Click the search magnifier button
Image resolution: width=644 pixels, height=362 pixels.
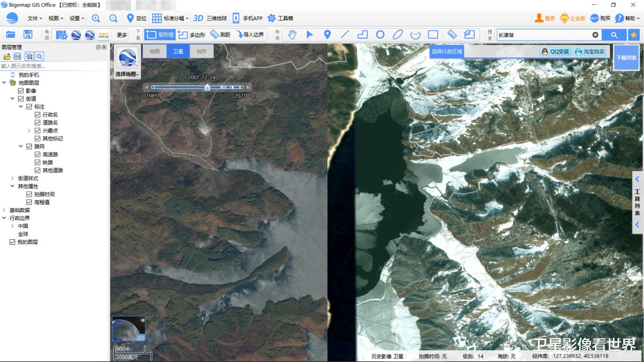click(614, 35)
